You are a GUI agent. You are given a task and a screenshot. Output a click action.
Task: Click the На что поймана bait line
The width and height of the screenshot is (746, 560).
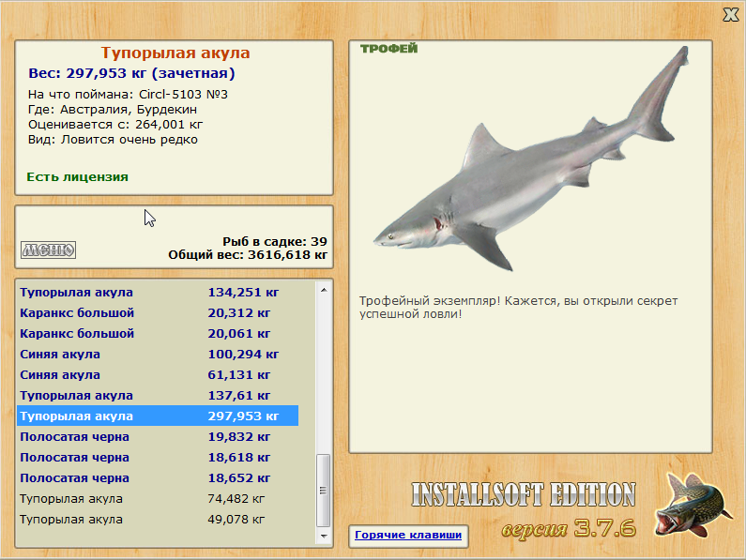(x=128, y=94)
